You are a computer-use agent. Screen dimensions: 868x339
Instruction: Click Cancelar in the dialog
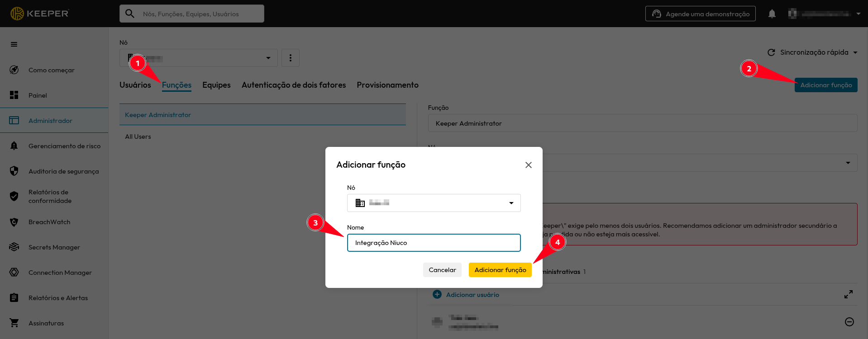point(442,270)
